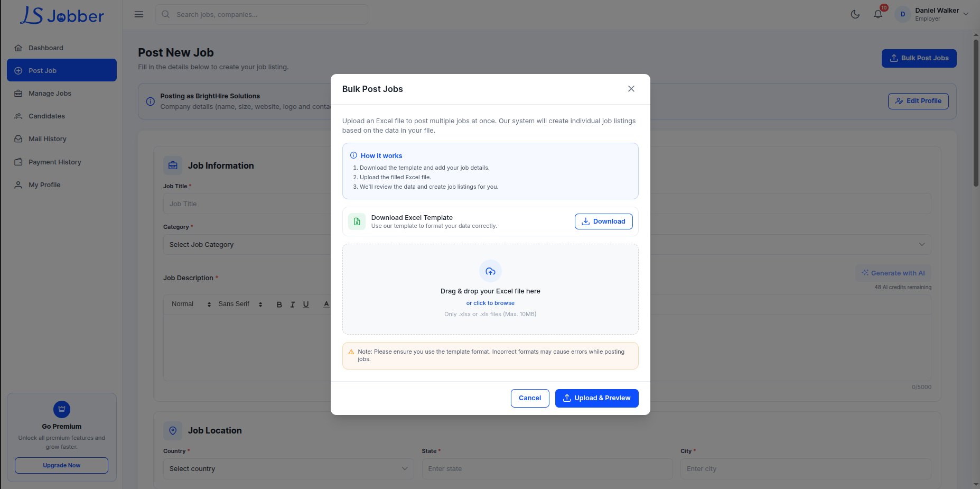
Task: Toggle the sidebar hamburger menu
Action: pos(139,14)
